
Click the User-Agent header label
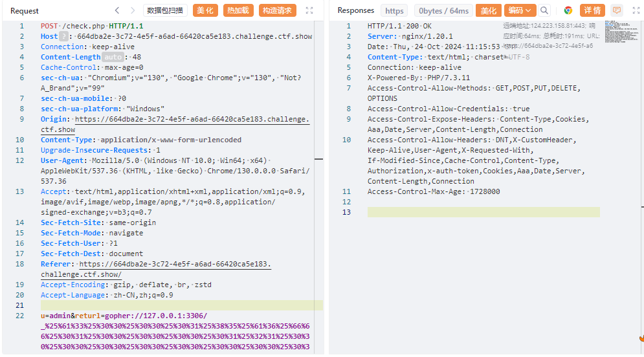(63, 160)
